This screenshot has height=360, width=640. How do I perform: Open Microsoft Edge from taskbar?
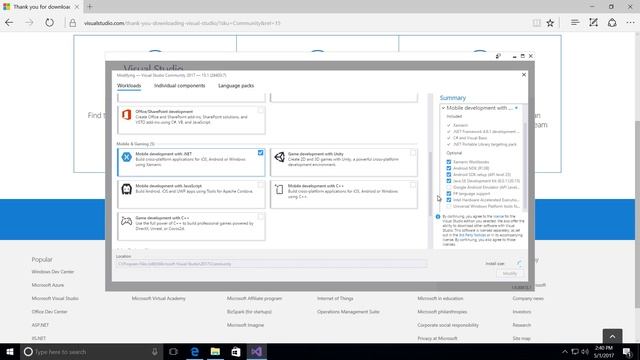click(x=195, y=351)
